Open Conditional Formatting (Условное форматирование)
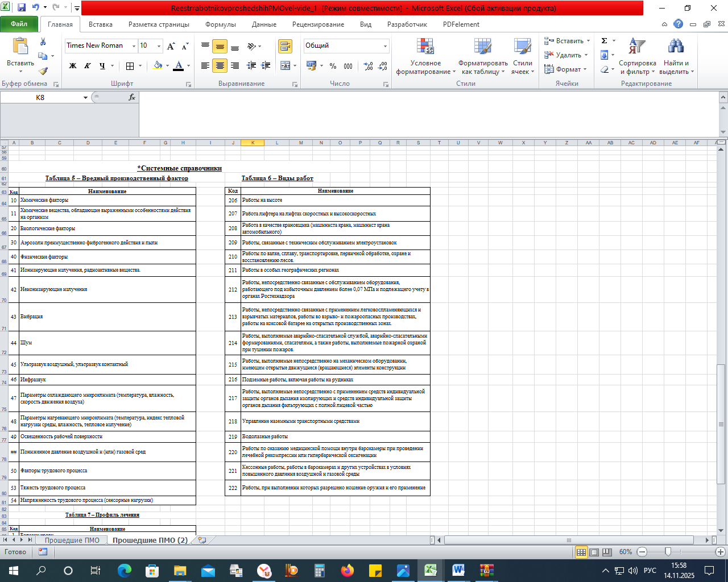Screen dimensions: 728x582 coord(425,57)
